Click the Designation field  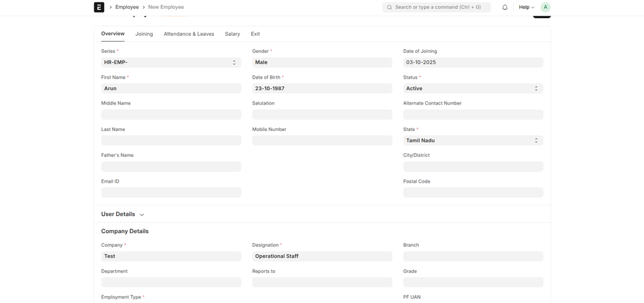coord(322,256)
